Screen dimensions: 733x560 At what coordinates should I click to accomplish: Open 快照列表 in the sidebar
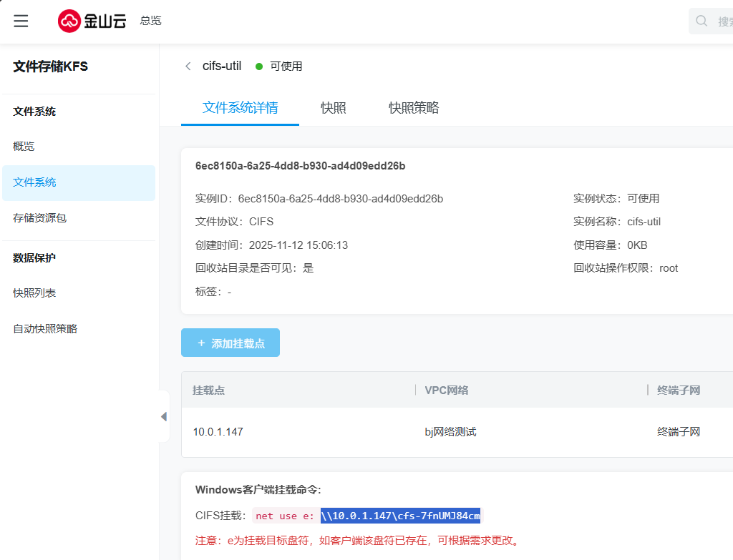tap(34, 293)
